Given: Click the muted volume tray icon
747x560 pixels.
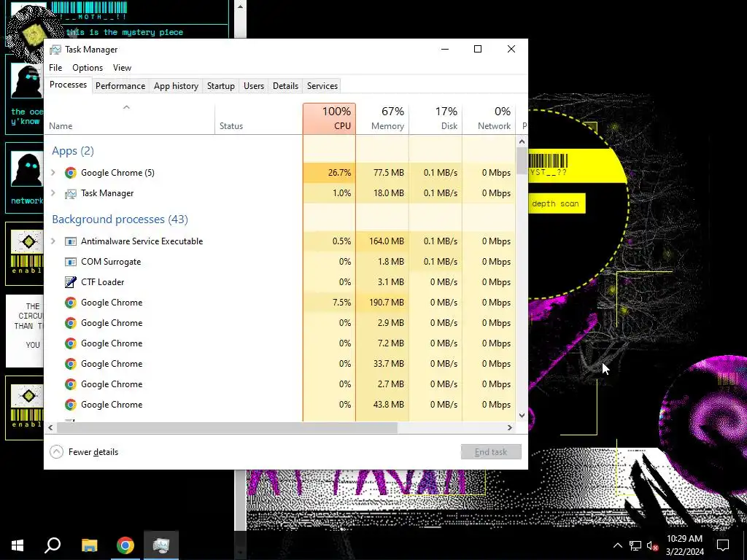Looking at the screenshot, I should (653, 545).
